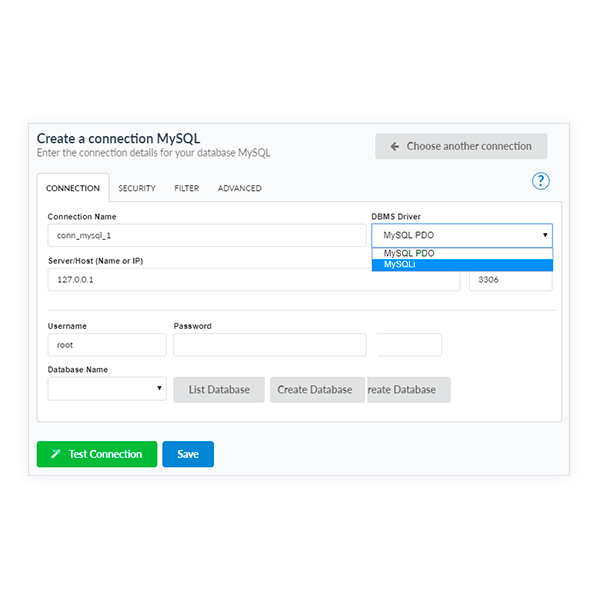Image resolution: width=600 pixels, height=600 pixels.
Task: Open the SECURITY tab
Action: coord(137,188)
